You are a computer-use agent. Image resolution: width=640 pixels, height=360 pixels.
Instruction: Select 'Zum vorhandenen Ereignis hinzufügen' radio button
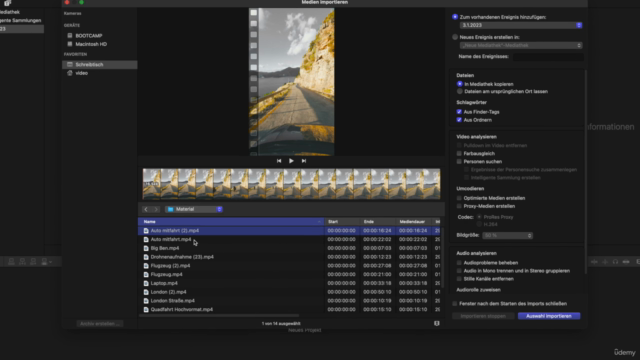click(455, 17)
